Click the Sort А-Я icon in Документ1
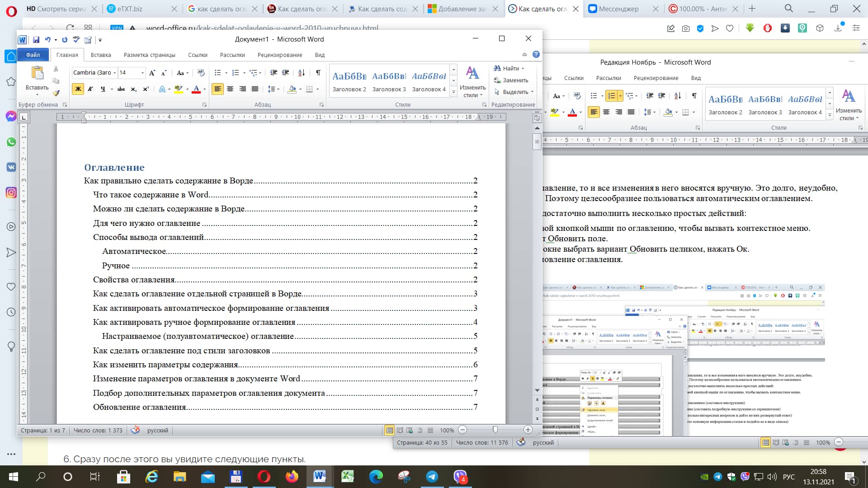The image size is (868, 488). click(x=302, y=73)
